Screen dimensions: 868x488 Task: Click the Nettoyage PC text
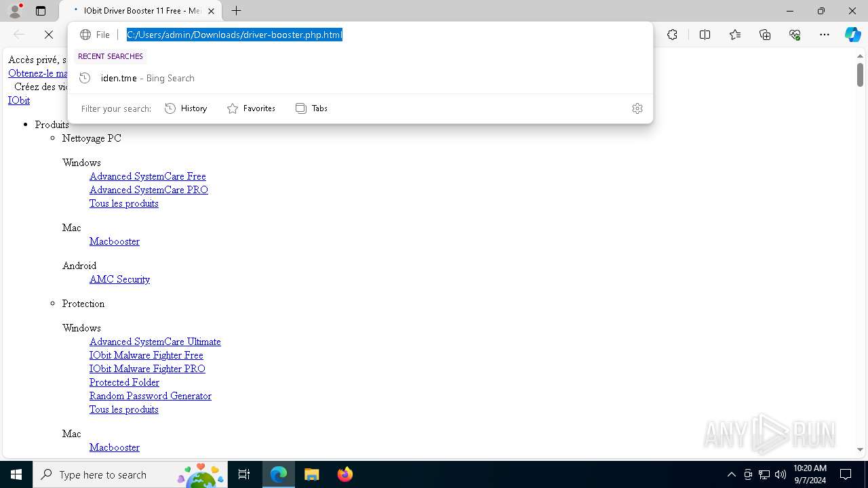pos(92,138)
